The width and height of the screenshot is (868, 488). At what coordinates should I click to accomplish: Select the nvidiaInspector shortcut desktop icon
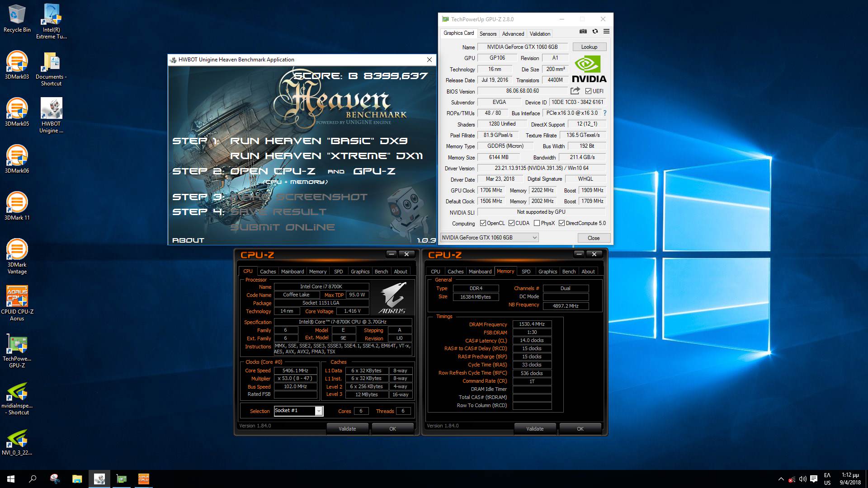click(17, 398)
